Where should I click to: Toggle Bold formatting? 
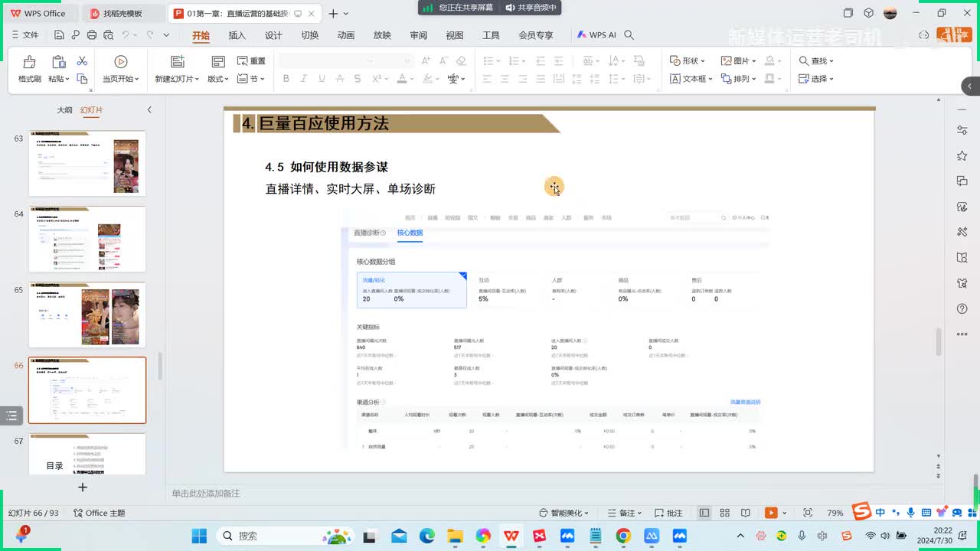(x=286, y=79)
